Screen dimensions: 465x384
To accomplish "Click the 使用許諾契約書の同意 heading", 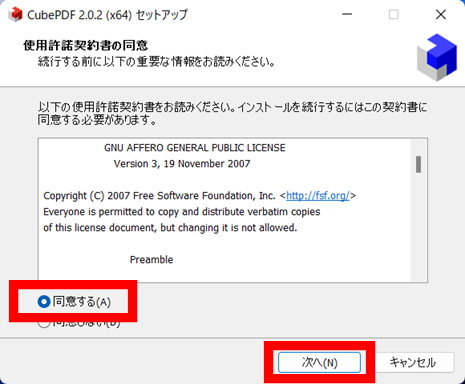I will [x=85, y=45].
